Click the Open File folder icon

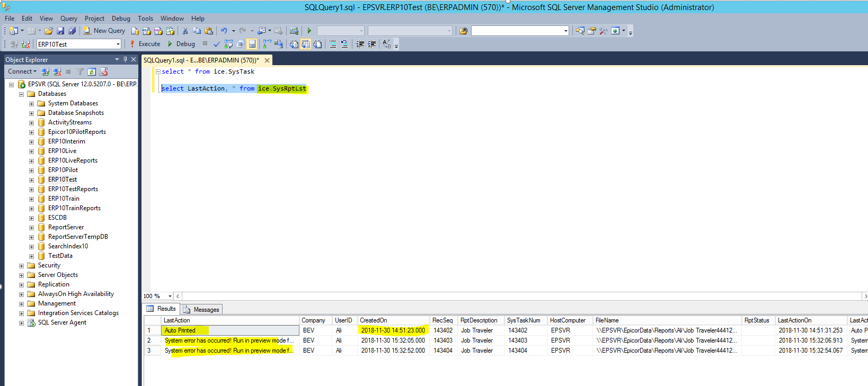pos(49,31)
